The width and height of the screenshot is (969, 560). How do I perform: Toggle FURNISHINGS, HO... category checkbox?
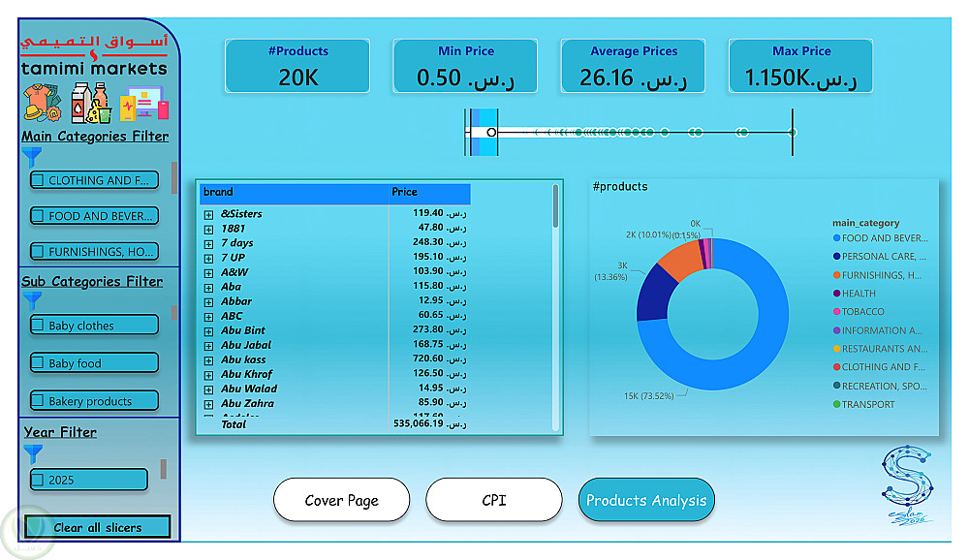pos(38,252)
